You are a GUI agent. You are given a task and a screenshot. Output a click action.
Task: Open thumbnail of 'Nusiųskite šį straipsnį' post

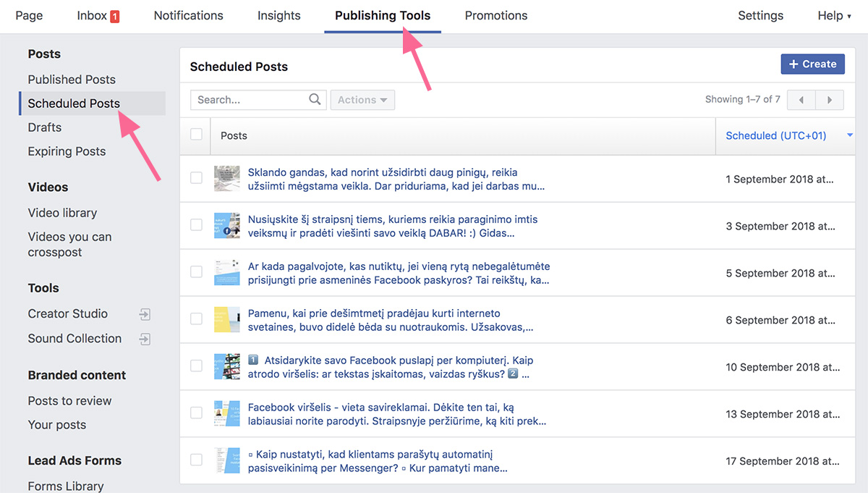[227, 226]
